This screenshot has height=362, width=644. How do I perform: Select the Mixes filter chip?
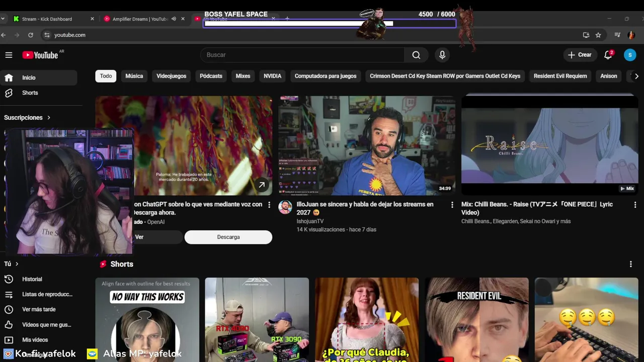[243, 76]
